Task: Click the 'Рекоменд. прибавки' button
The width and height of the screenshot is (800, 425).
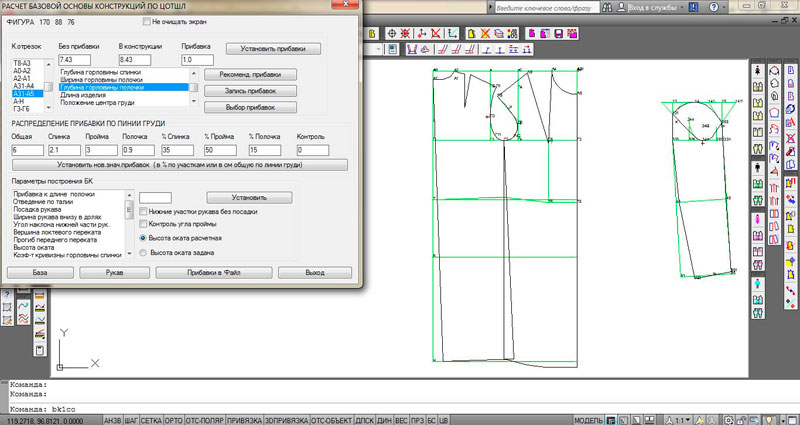Action: [x=251, y=74]
